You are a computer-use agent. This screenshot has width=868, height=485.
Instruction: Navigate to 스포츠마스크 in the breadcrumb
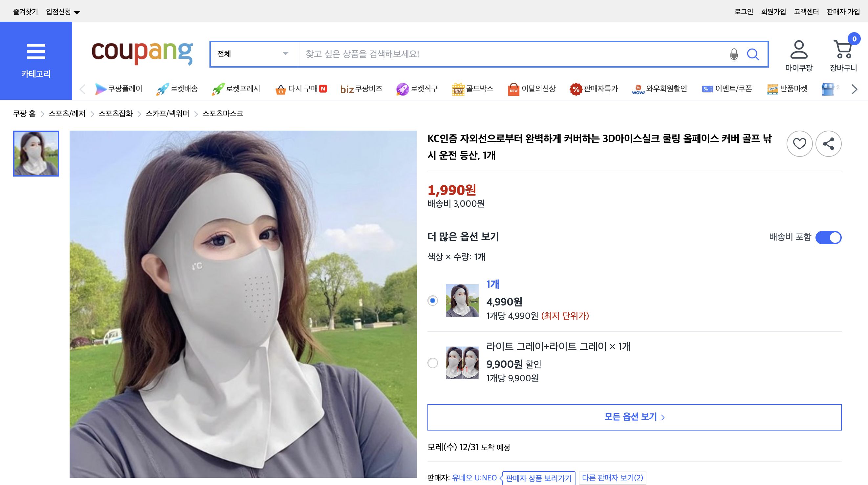pyautogui.click(x=224, y=114)
